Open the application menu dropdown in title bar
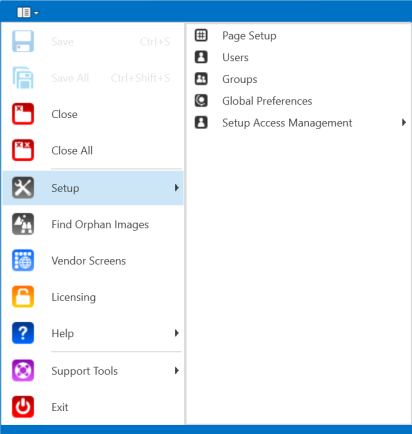Image resolution: width=412 pixels, height=434 pixels. [28, 13]
